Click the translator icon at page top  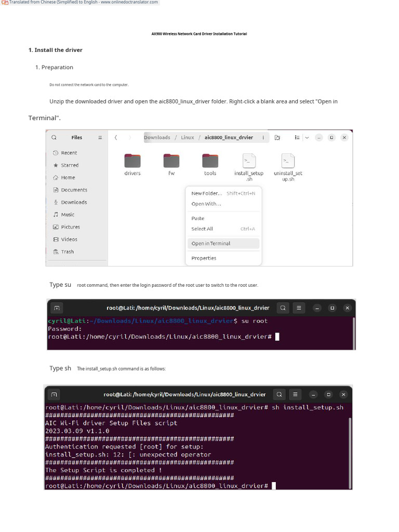click(5, 3)
